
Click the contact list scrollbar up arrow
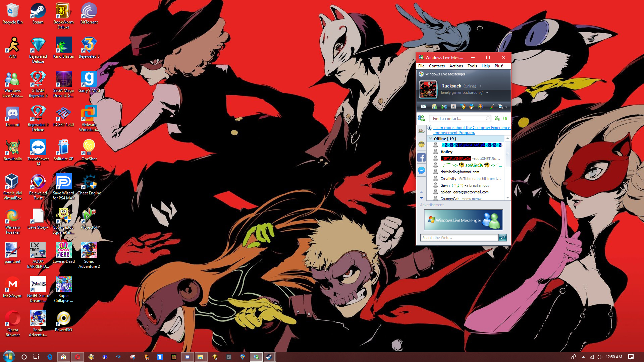point(507,138)
